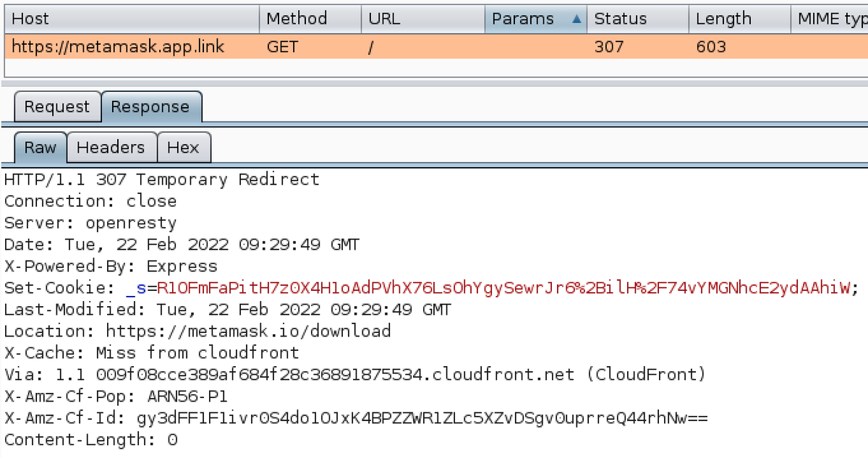Click the root path URL cell
This screenshot has width=868, height=458.
(x=369, y=46)
